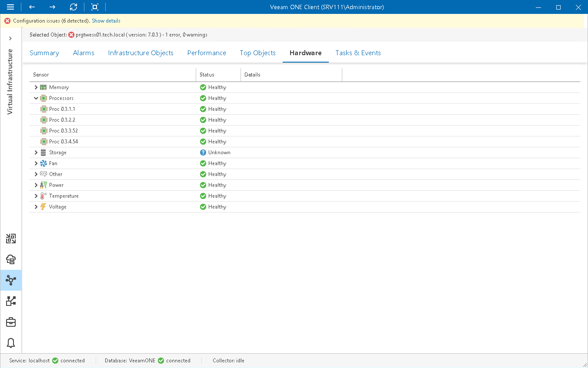
Task: Click the Power plug icon
Action: (x=43, y=185)
